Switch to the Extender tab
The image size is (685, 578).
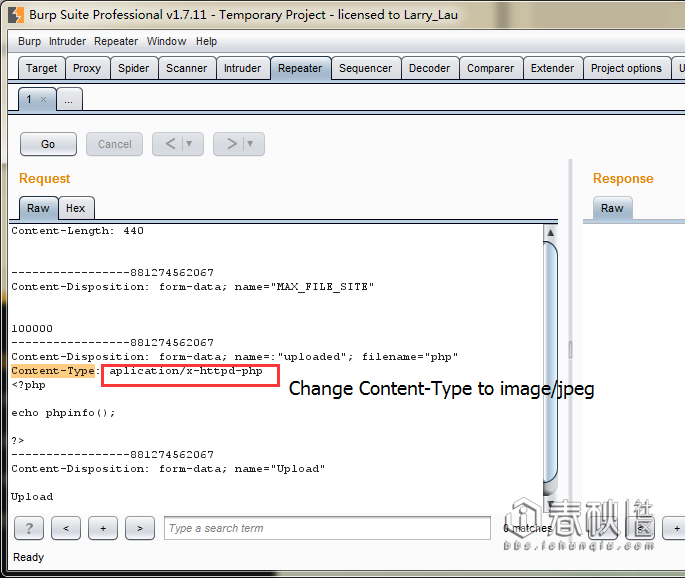point(553,68)
